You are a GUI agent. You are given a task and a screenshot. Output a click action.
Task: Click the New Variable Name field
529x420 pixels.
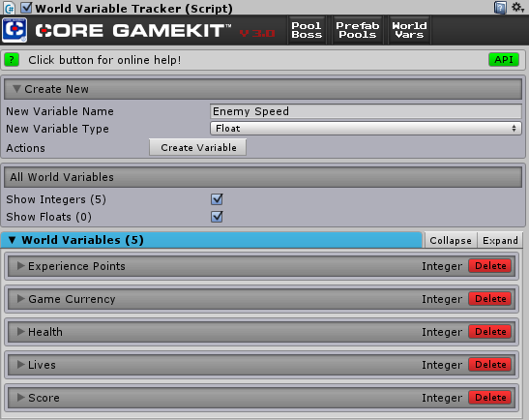[366, 111]
